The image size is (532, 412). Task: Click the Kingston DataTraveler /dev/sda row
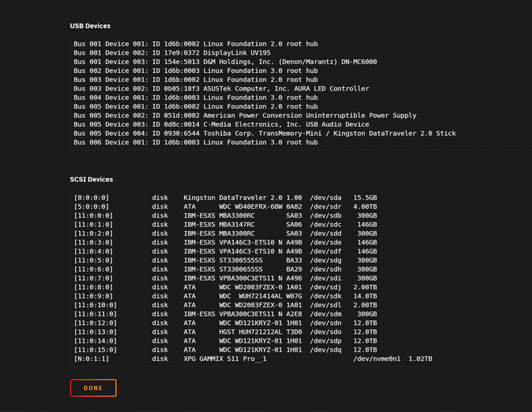226,198
